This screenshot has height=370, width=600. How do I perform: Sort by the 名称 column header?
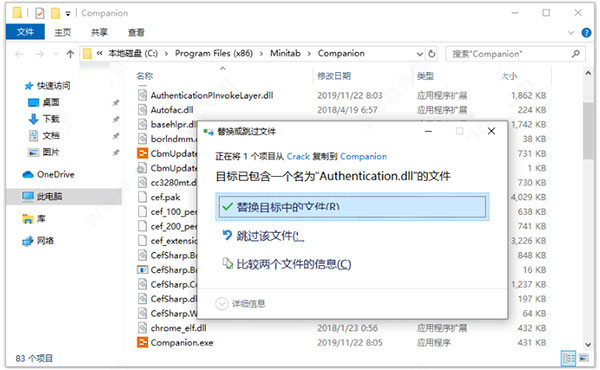click(x=145, y=76)
